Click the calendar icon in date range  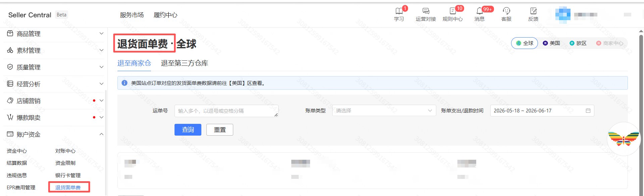click(588, 111)
